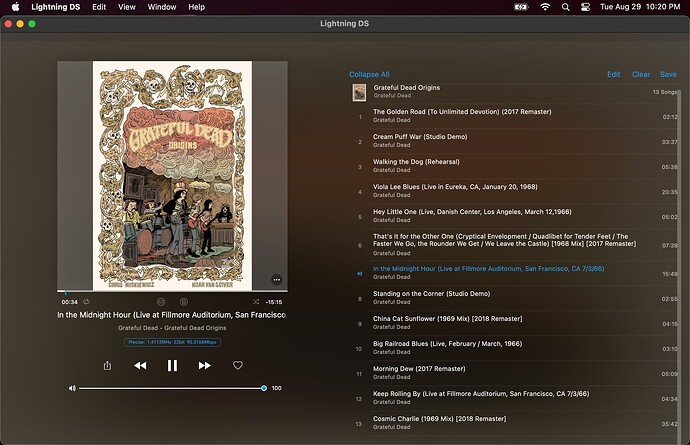The height and width of the screenshot is (445, 690).
Task: Open the Window menu
Action: [x=162, y=7]
